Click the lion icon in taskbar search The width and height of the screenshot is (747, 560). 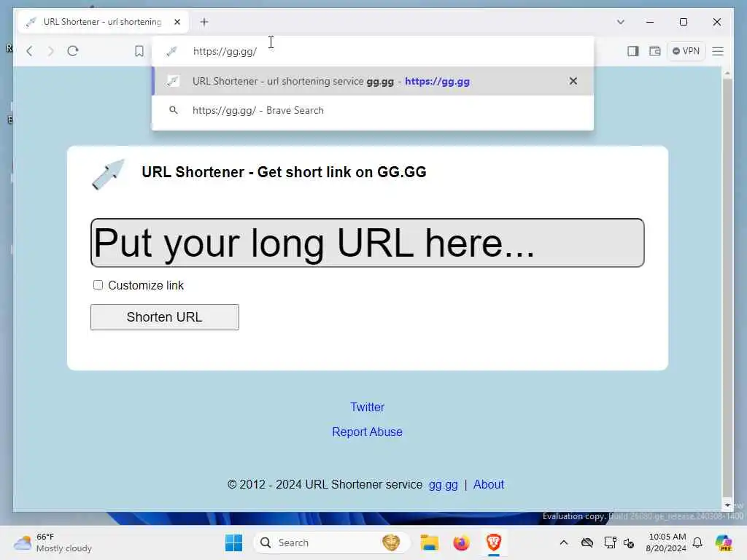(x=391, y=542)
